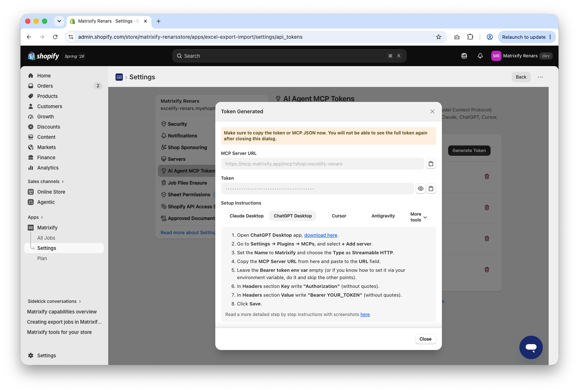579x392 pixels.
Task: Go back with browser back arrow
Action: [x=29, y=37]
